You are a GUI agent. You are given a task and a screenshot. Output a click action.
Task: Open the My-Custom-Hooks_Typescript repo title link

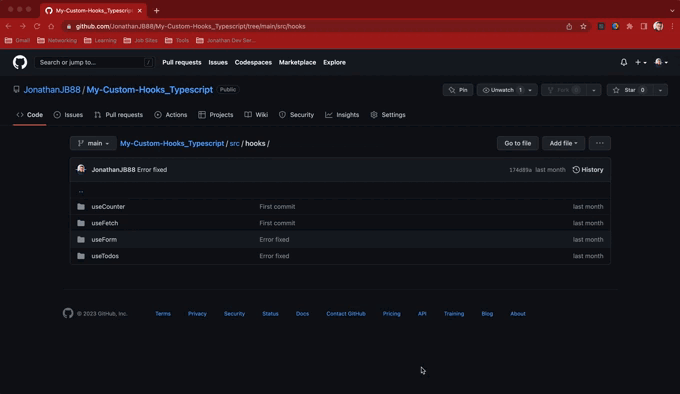click(150, 90)
